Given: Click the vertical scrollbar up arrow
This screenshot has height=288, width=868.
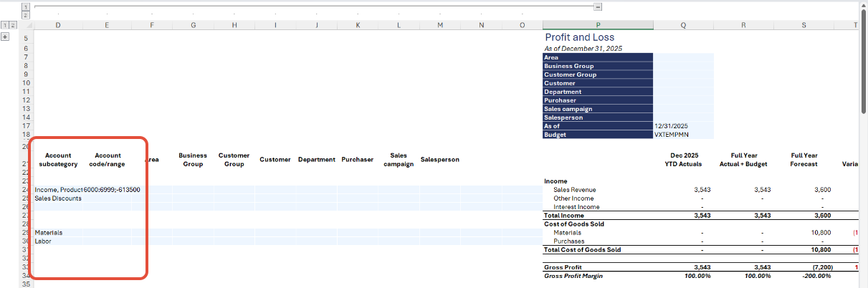Looking at the screenshot, I should click(864, 6).
